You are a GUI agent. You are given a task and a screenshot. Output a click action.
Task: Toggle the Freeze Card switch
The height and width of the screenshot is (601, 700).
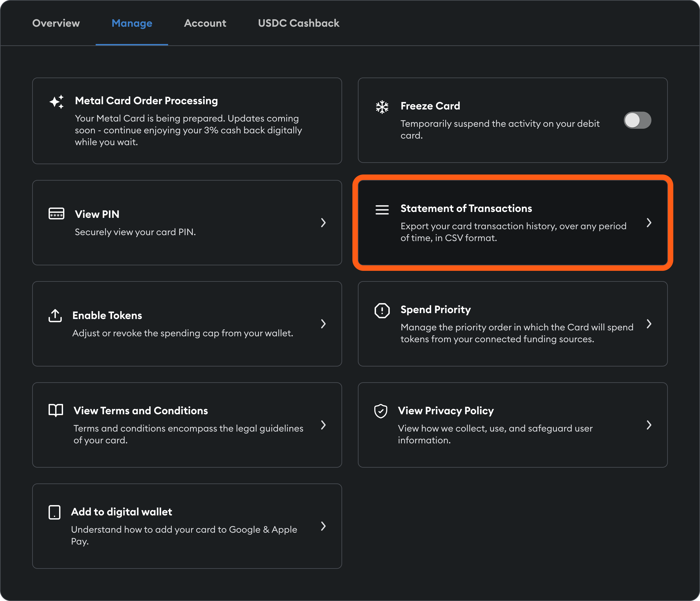pos(637,120)
